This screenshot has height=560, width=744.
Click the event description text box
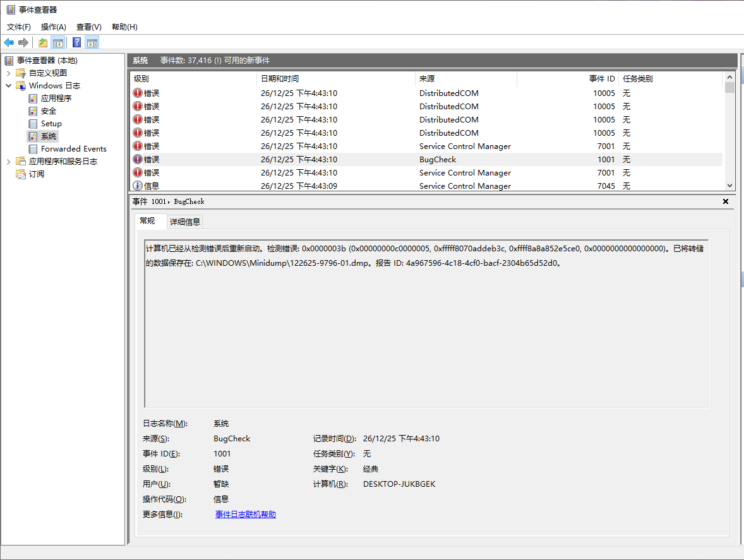click(426, 323)
